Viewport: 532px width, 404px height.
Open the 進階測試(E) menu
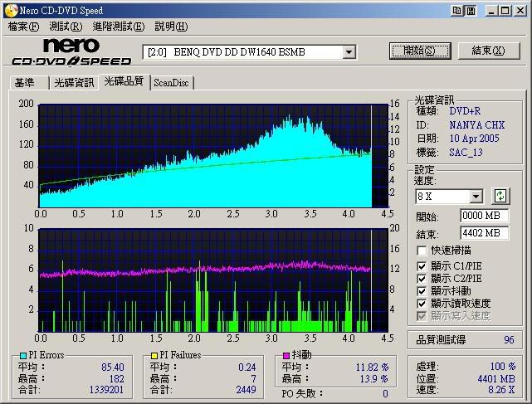click(x=119, y=27)
